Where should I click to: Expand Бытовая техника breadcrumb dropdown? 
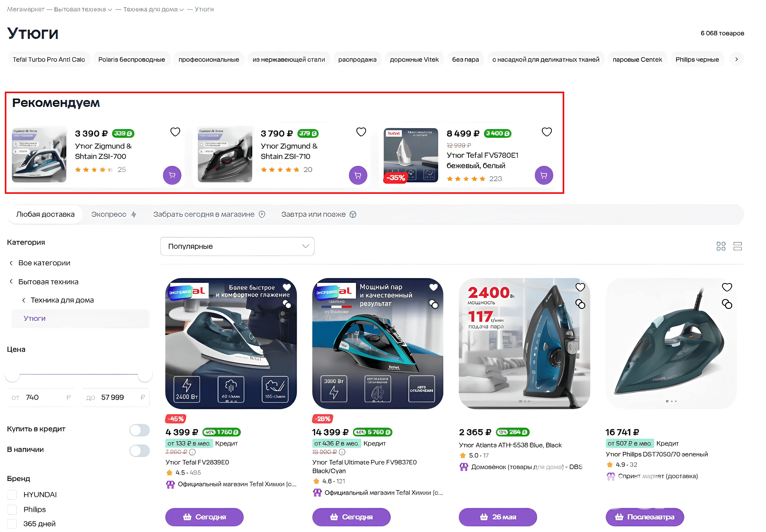pos(110,10)
